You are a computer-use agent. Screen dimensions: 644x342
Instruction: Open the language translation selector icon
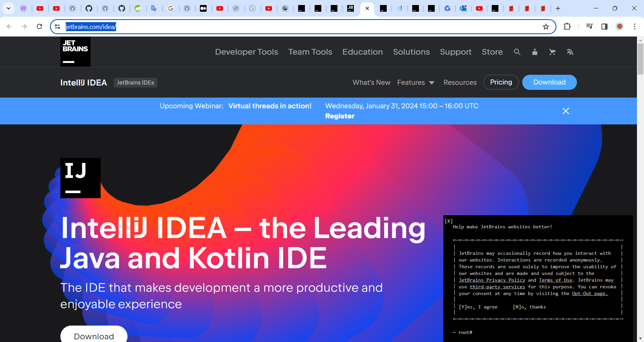[570, 52]
